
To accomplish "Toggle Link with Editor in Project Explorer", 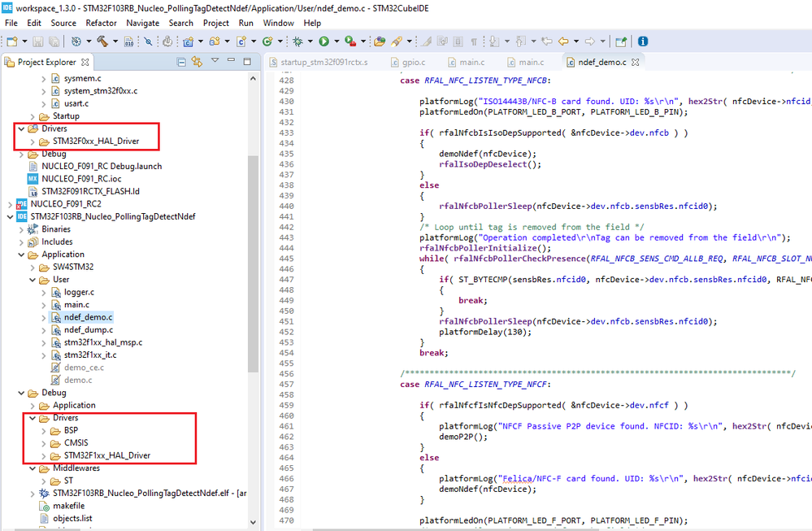I will (197, 62).
